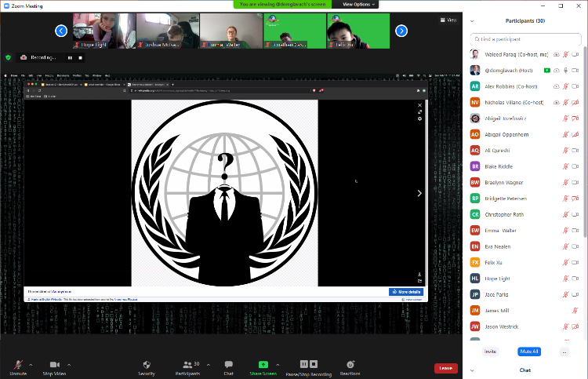Viewport: 588px width, 379px height.
Task: Click the More details button in shared screen
Action: 406,292
